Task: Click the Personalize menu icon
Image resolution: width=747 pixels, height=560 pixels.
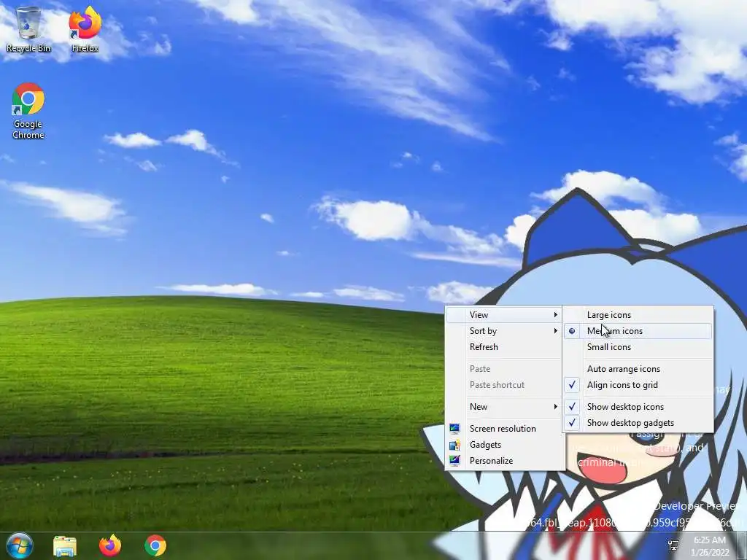Action: 454,461
